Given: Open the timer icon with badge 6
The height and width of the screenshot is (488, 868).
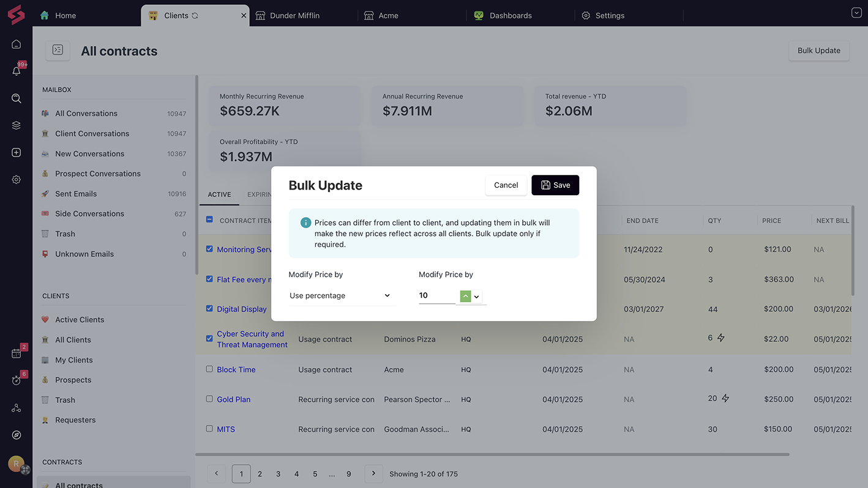Looking at the screenshot, I should tap(17, 380).
